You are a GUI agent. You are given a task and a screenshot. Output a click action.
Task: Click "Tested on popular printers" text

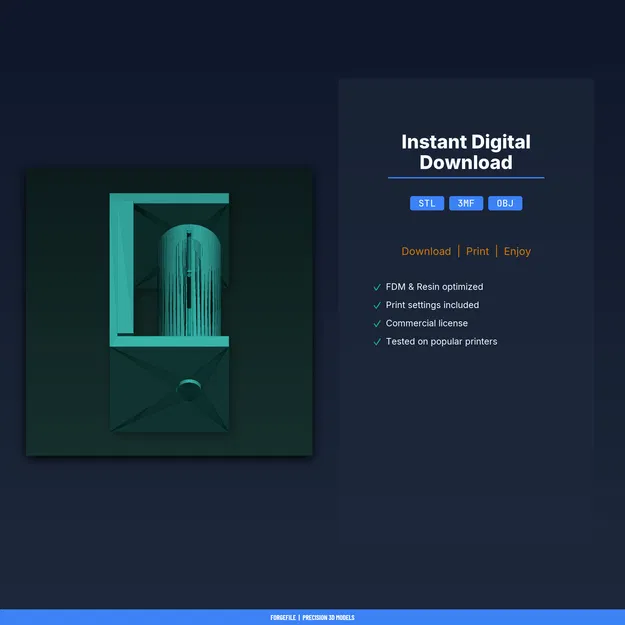(x=441, y=342)
